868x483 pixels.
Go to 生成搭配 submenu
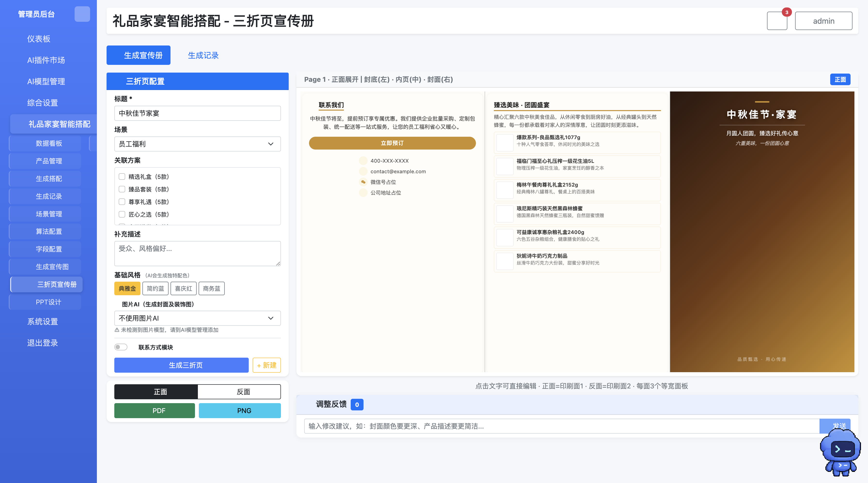(x=46, y=179)
